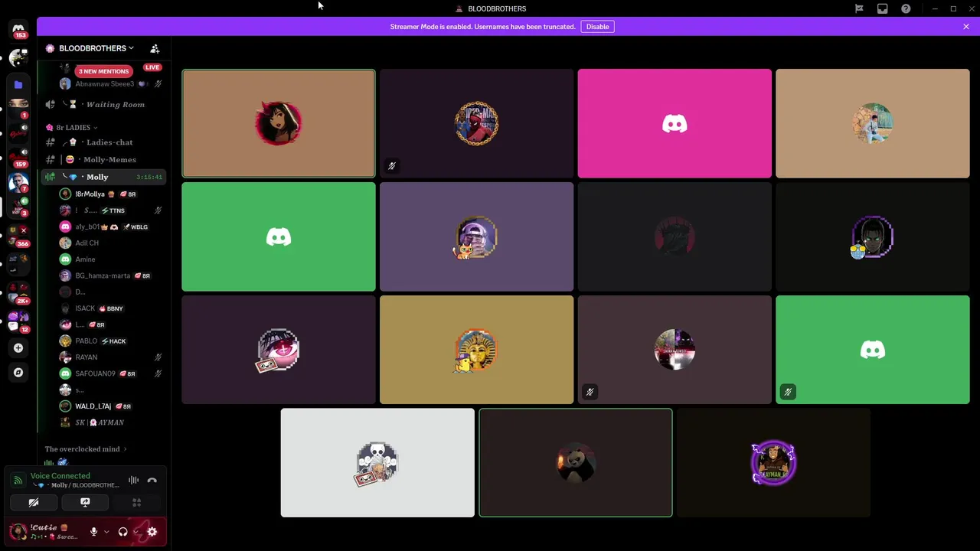Click the invite members icon beside BLOODBROTHERS
980x551 pixels.
tap(155, 48)
